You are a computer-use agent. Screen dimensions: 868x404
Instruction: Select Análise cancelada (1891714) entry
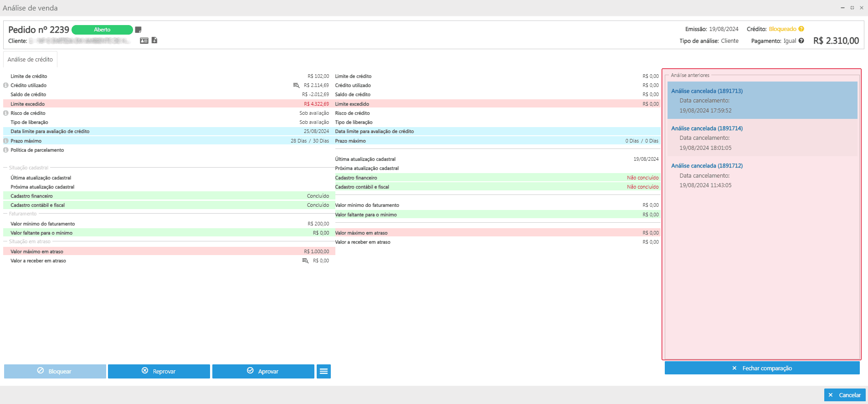click(x=707, y=128)
